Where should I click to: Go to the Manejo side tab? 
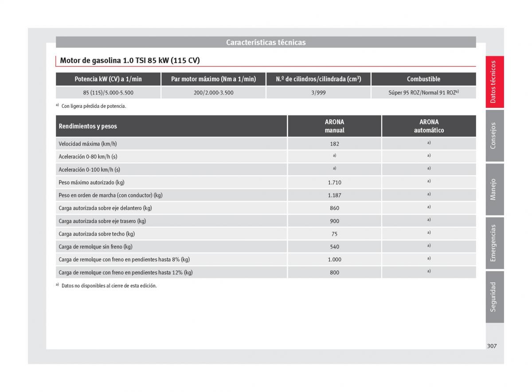pos(495,189)
